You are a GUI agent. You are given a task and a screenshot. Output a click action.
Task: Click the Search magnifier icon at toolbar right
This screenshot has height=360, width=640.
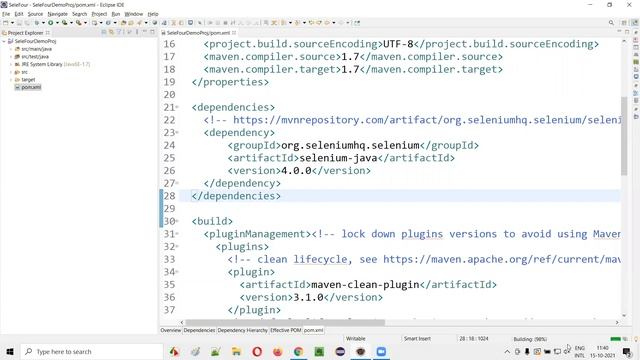611,23
